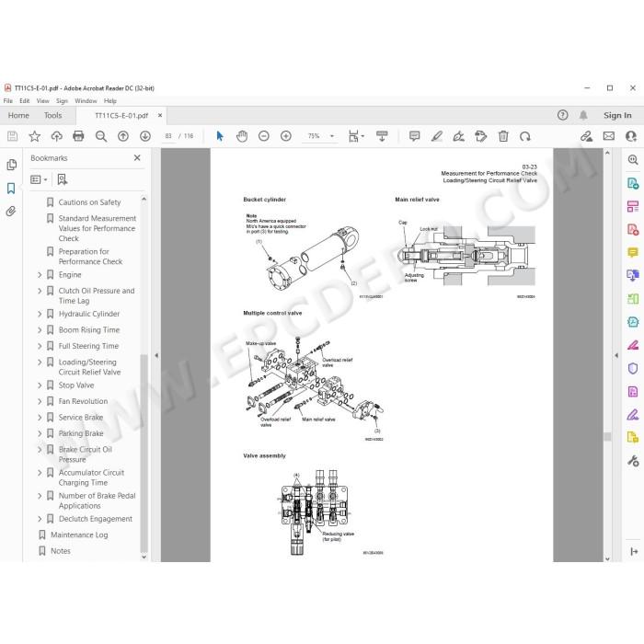Image resolution: width=644 pixels, height=644 pixels.
Task: Switch to the Tools tab
Action: tap(53, 115)
